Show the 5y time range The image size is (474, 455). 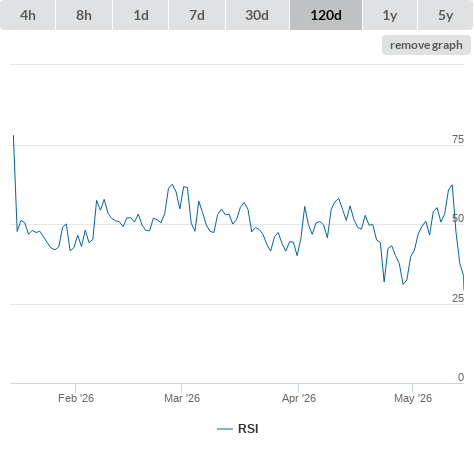(445, 15)
